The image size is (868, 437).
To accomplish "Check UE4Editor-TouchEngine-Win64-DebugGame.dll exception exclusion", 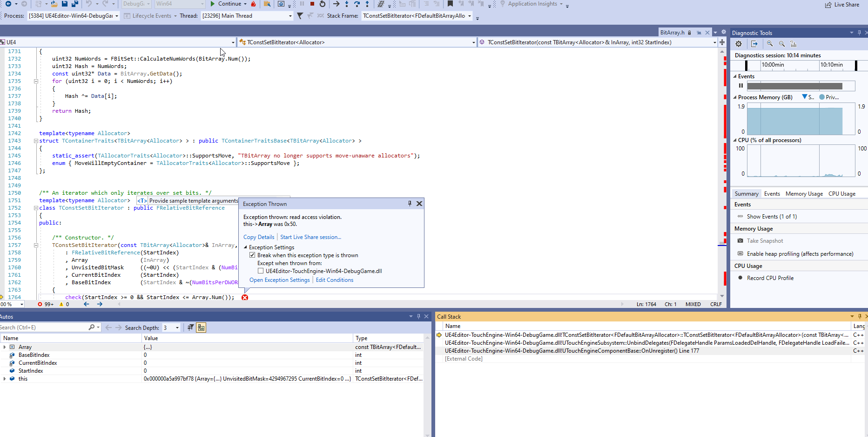I will tap(261, 271).
